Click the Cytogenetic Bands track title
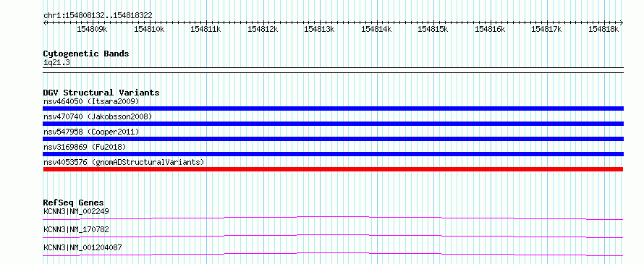The height and width of the screenshot is (264, 644). (86, 54)
